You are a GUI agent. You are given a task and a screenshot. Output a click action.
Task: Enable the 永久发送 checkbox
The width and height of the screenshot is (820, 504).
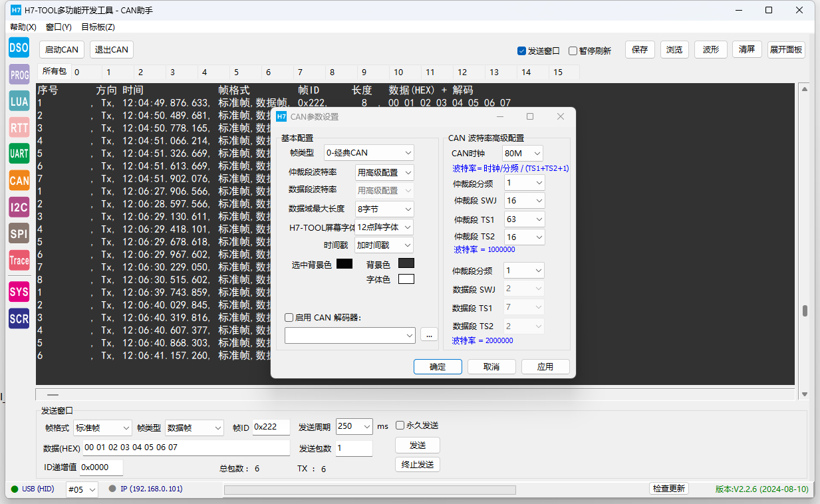point(400,425)
